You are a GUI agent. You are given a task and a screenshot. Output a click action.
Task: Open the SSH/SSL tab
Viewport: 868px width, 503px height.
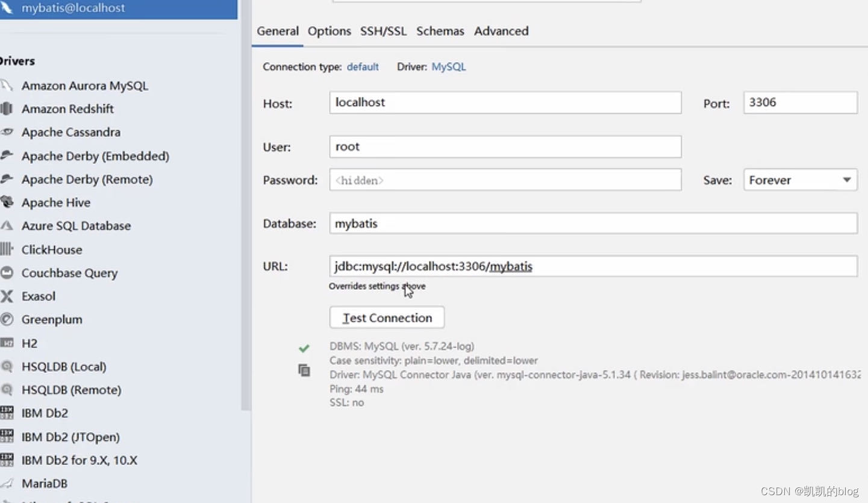point(383,31)
